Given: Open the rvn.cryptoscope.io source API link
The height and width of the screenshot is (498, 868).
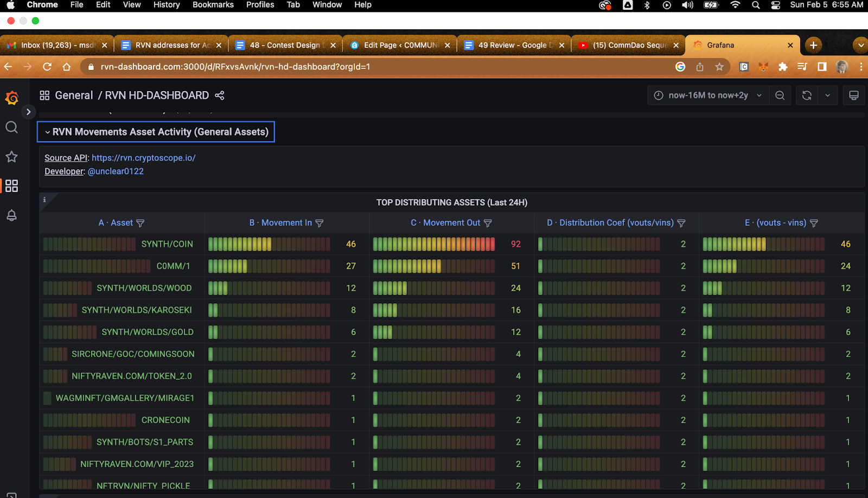Looking at the screenshot, I should point(143,158).
